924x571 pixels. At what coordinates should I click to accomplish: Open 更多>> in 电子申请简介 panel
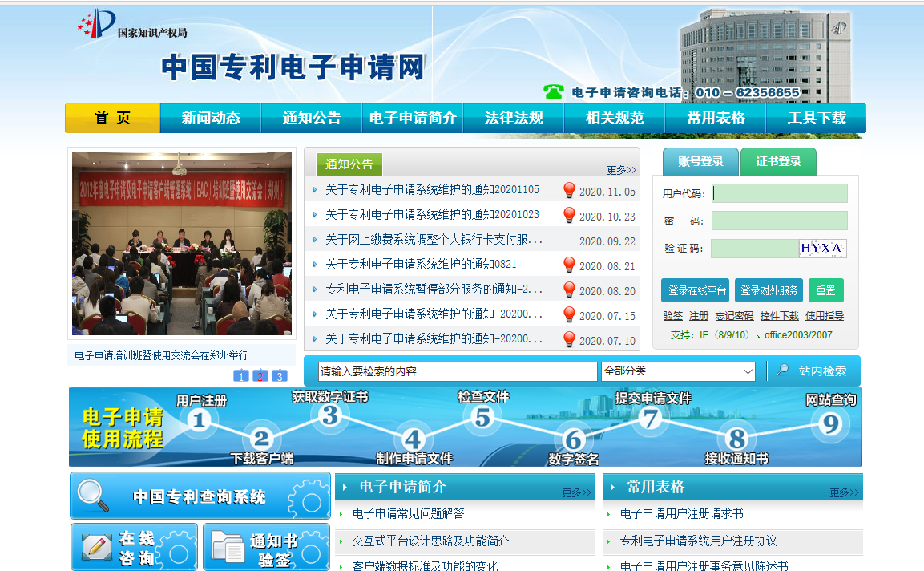[x=576, y=492]
